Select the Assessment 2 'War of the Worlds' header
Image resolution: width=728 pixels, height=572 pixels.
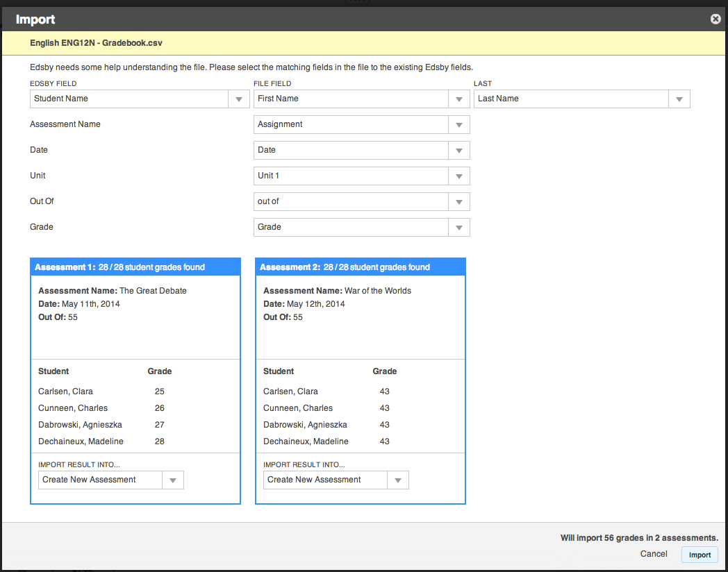click(x=360, y=267)
